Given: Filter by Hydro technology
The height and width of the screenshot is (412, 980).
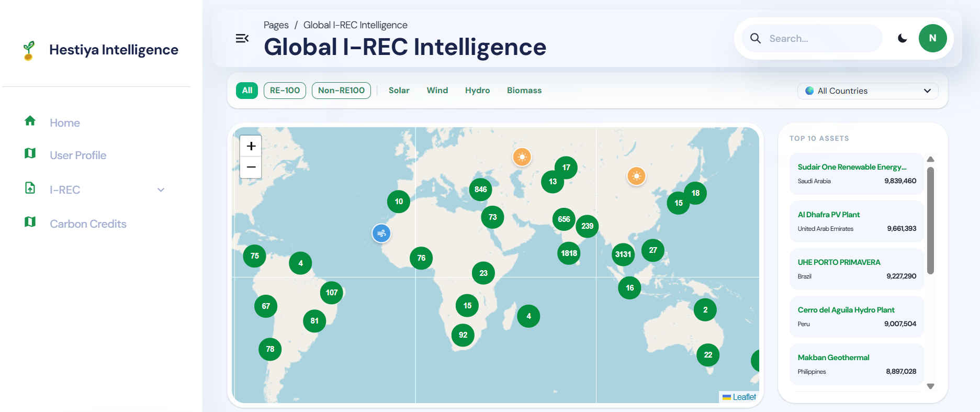Looking at the screenshot, I should point(477,91).
